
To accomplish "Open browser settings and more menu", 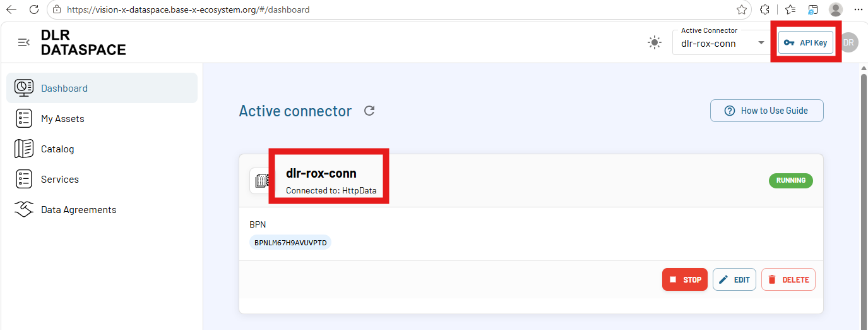I will (858, 9).
